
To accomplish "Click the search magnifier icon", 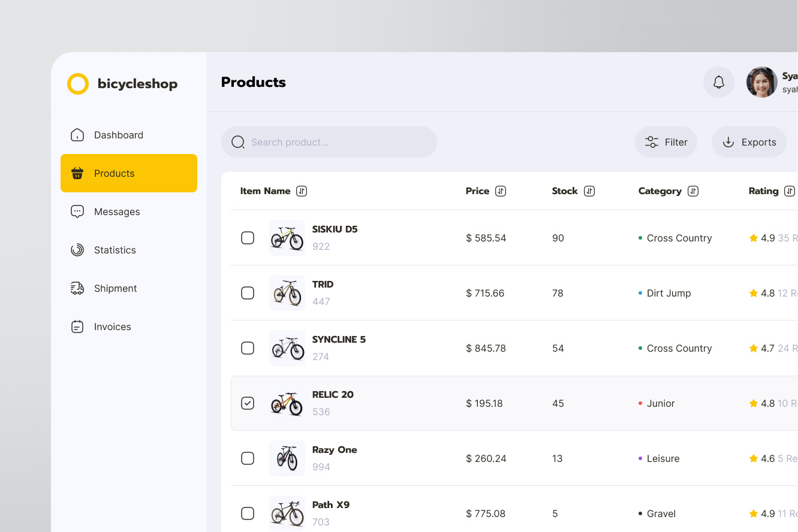I will pyautogui.click(x=238, y=142).
